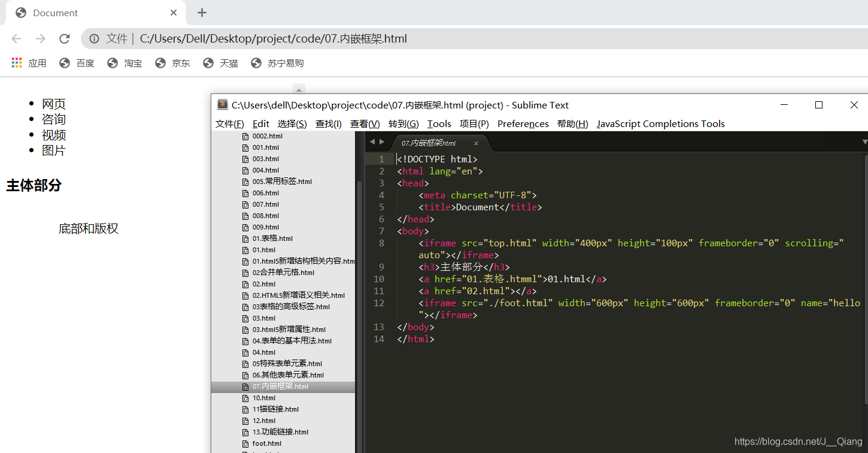Open the 淘宝 bookmark
This screenshot has height=453, width=868.
(125, 63)
